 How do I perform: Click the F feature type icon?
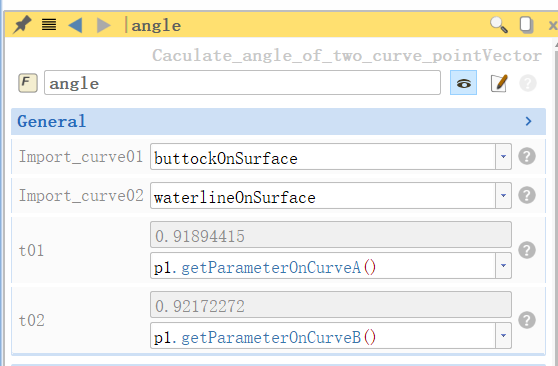[x=28, y=83]
